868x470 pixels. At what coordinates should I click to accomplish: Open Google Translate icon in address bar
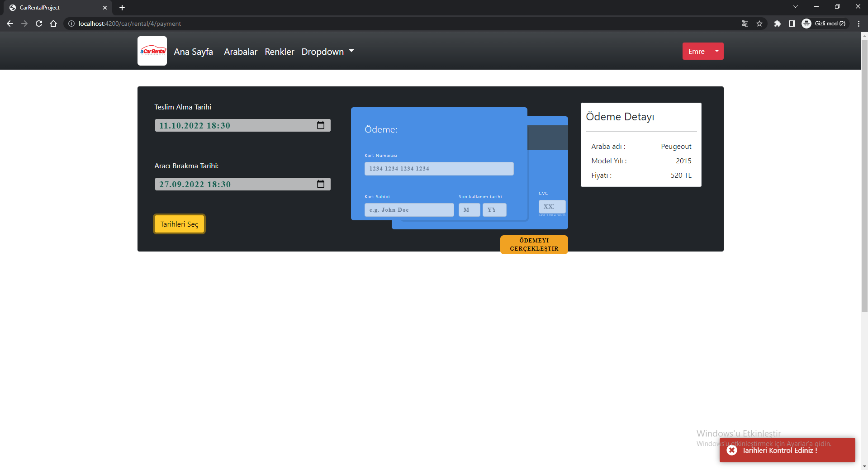(x=744, y=24)
